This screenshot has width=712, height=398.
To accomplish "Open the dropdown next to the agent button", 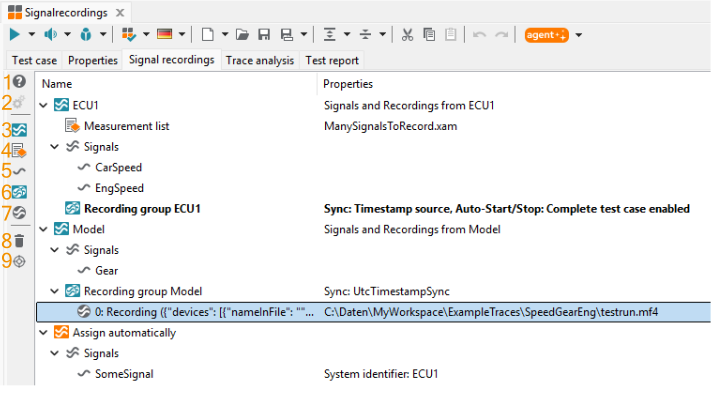I will point(578,35).
